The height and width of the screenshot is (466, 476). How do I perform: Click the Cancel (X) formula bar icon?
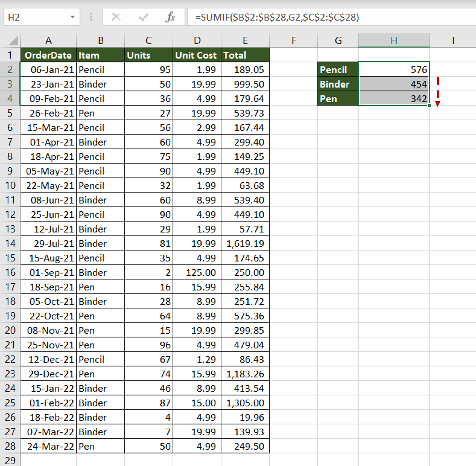pyautogui.click(x=116, y=17)
